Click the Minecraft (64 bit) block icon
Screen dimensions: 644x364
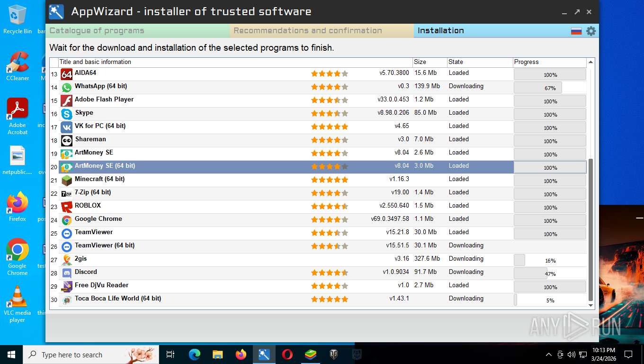tap(67, 181)
